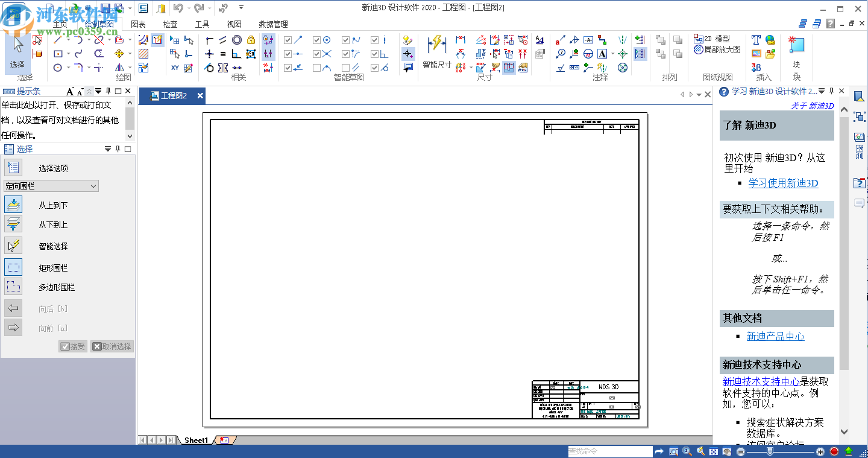
Task: Click the text profile T icon in 插入
Action: pyautogui.click(x=756, y=40)
